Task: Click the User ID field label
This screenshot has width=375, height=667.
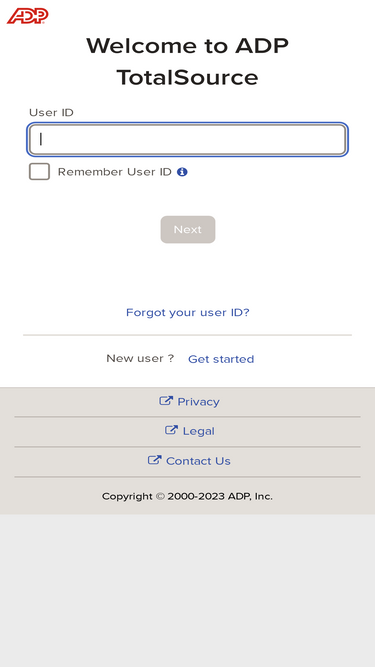Action: [51, 113]
